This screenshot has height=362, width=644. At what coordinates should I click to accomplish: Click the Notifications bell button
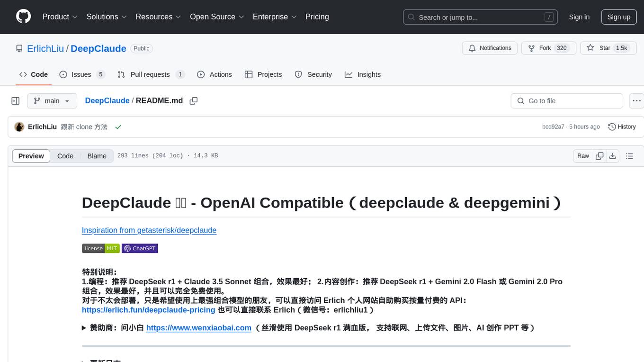point(490,48)
